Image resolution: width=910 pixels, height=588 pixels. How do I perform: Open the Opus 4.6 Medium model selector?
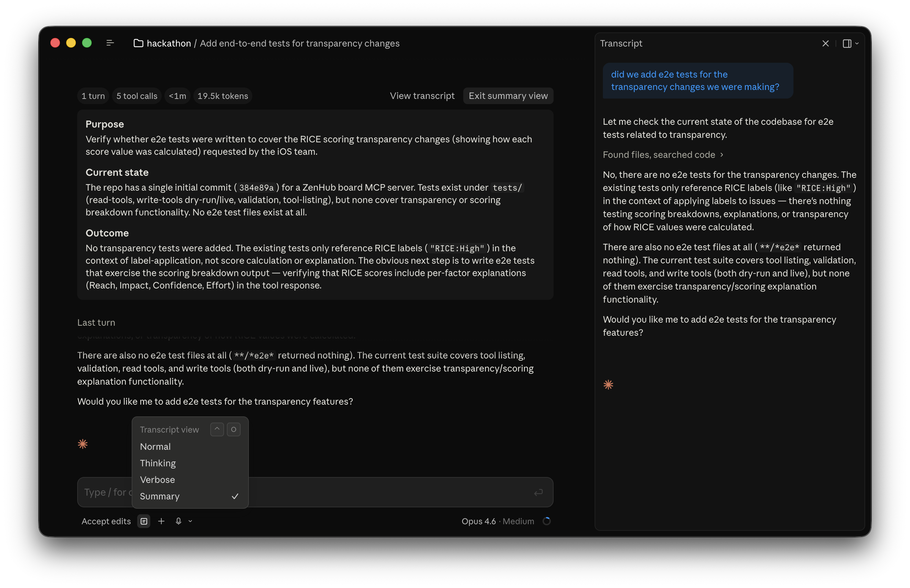point(498,521)
